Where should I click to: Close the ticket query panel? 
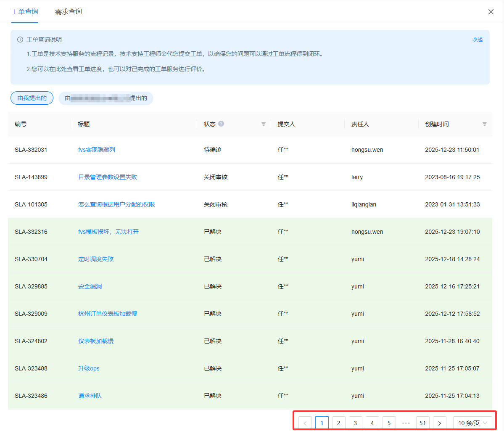coord(491,12)
